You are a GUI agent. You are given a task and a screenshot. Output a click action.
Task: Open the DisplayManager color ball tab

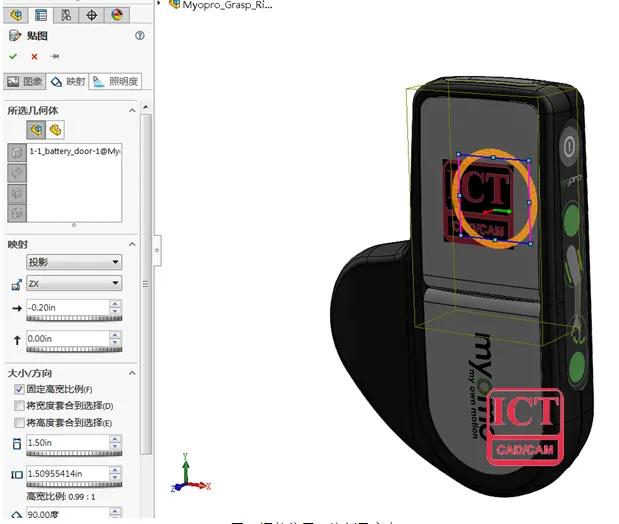117,15
